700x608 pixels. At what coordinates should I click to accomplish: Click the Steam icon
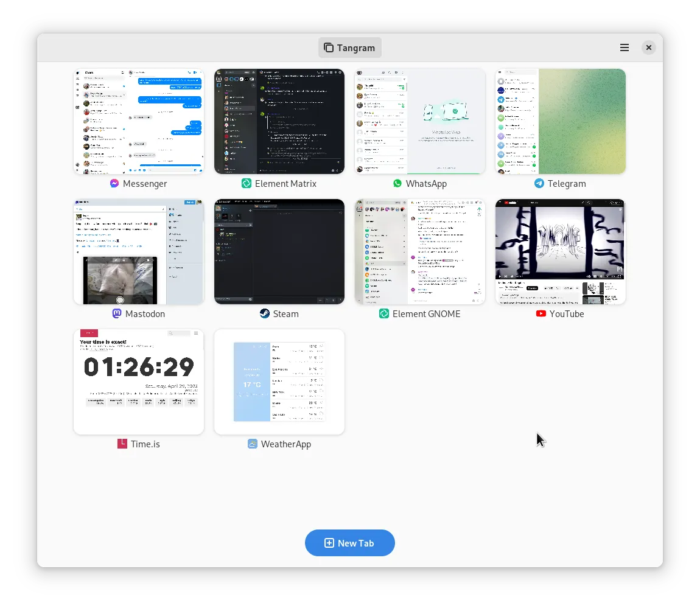[x=264, y=313]
